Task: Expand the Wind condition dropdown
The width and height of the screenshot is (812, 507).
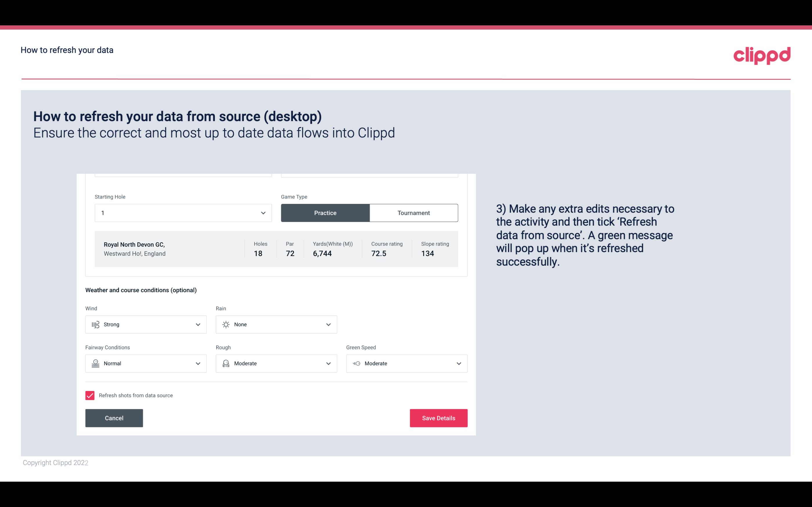Action: (x=198, y=324)
